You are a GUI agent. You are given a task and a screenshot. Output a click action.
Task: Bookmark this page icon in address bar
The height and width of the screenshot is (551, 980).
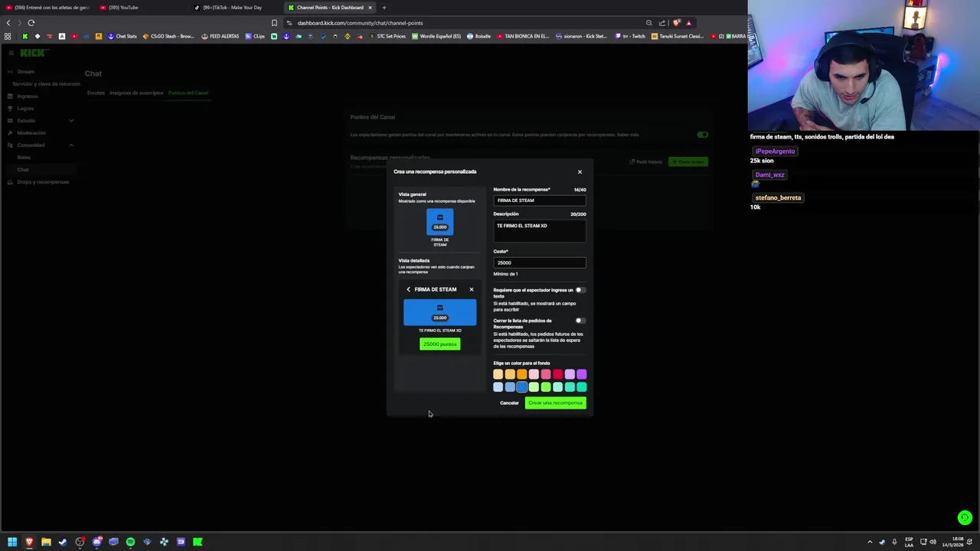point(274,23)
